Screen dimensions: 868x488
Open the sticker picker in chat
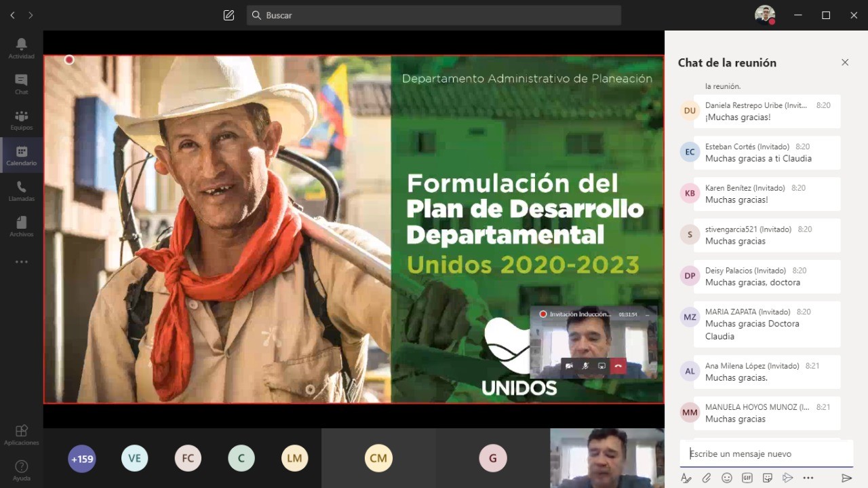pos(768,478)
